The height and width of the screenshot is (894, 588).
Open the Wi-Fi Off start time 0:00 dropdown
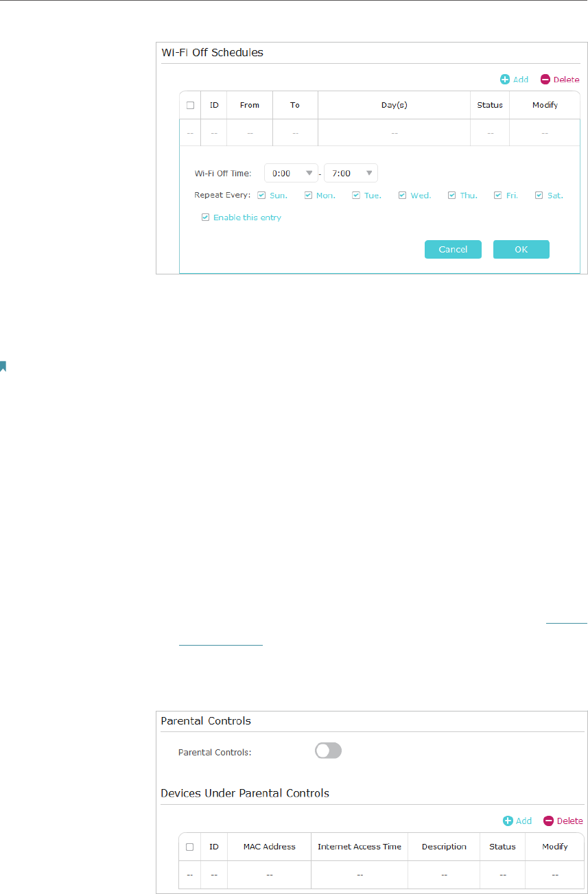291,173
